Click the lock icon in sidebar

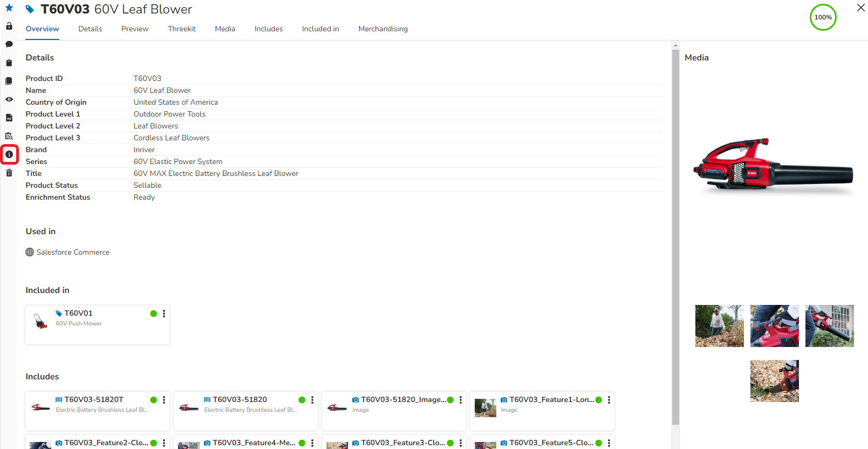tap(9, 26)
